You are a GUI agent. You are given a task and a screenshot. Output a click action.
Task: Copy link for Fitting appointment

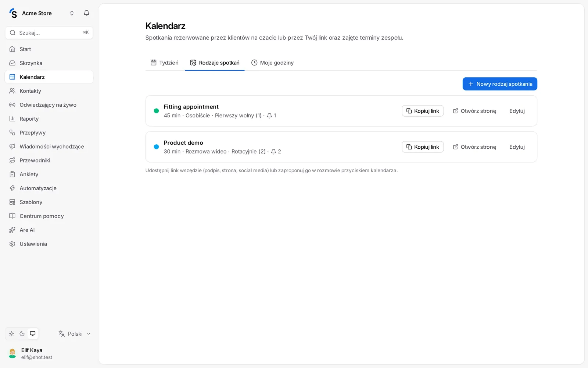coord(423,111)
